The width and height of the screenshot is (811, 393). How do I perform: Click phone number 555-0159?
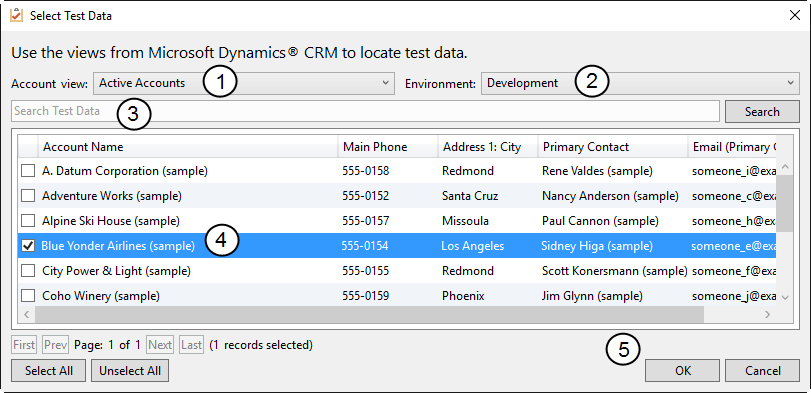(366, 296)
